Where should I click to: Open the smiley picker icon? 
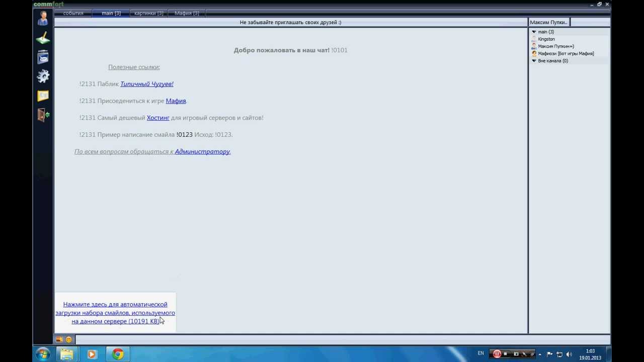tap(69, 340)
